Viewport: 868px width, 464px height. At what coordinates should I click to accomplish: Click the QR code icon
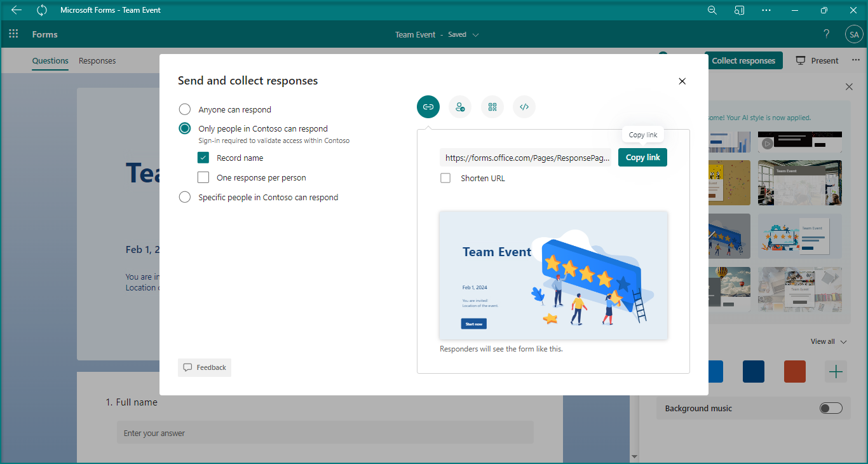(x=492, y=107)
